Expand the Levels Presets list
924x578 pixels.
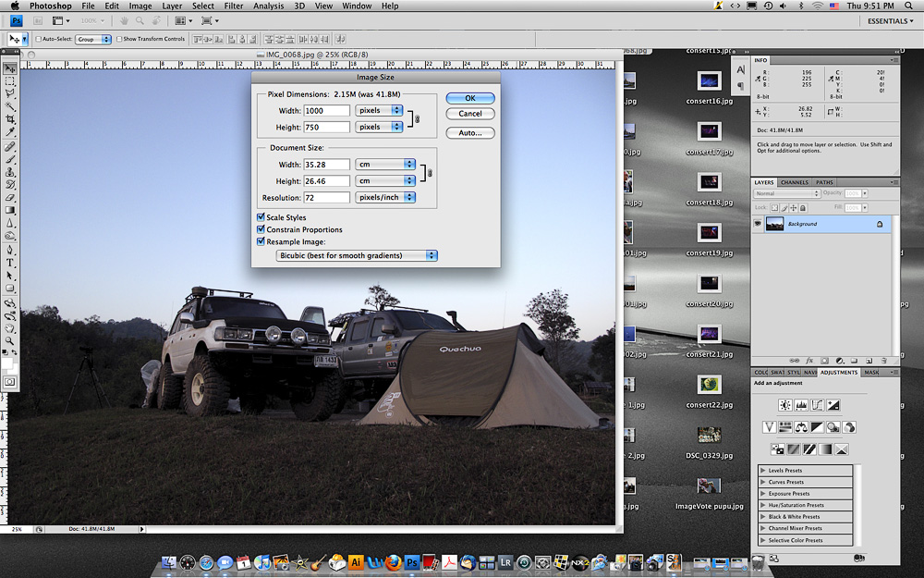[762, 471]
